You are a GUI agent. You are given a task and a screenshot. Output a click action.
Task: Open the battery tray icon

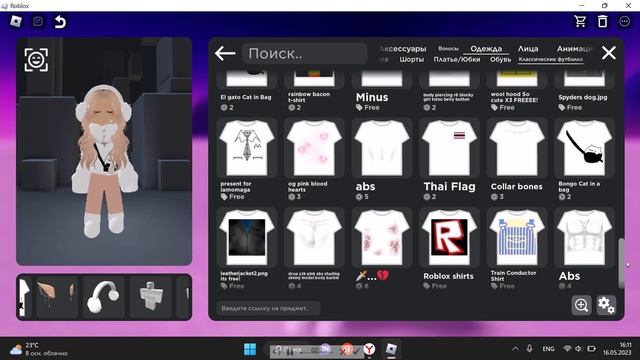(x=591, y=349)
